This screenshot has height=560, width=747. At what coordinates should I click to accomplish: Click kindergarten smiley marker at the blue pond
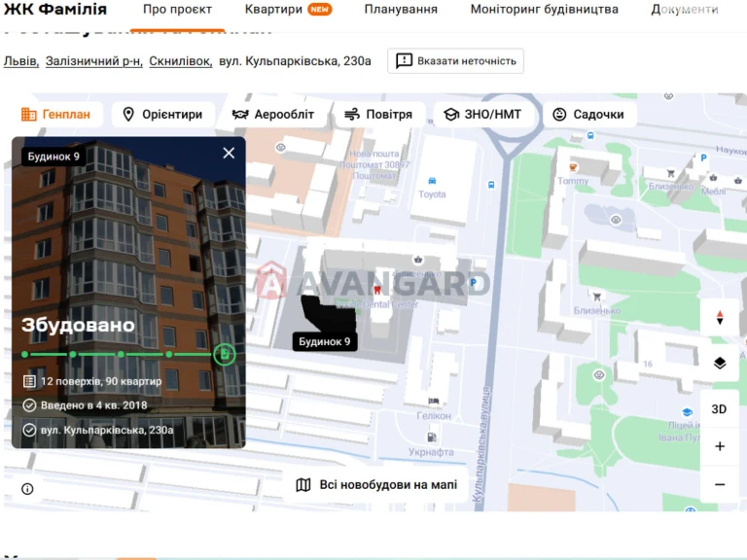click(x=616, y=220)
